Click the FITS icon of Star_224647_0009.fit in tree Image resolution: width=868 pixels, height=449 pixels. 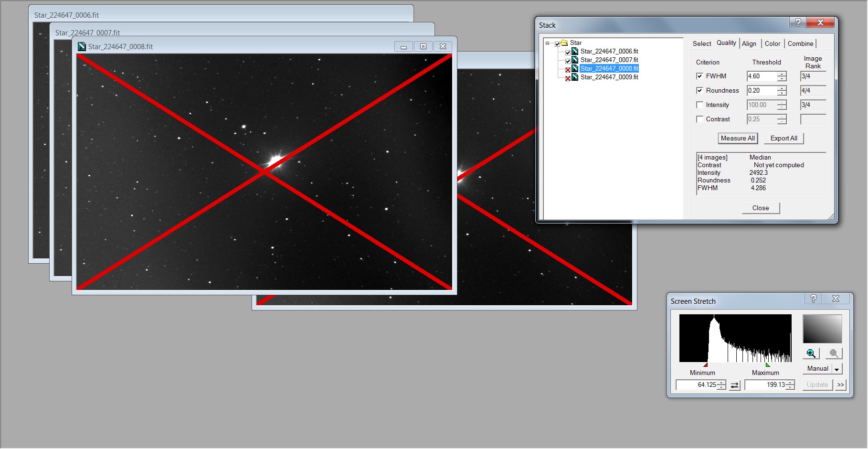(x=575, y=77)
